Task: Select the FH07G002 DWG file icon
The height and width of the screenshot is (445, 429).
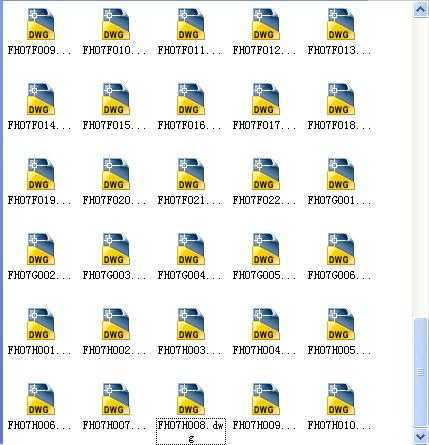Action: [x=41, y=249]
